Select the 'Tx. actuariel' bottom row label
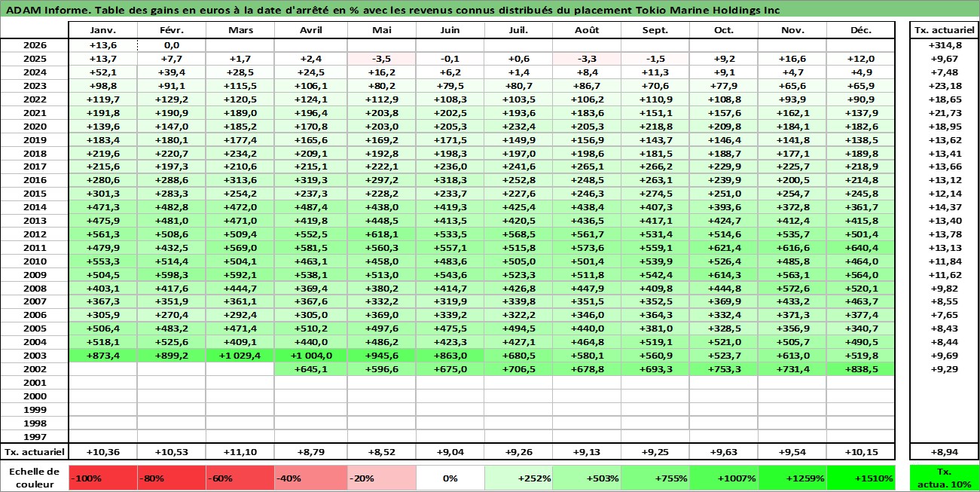This screenshot has width=980, height=492. [x=35, y=452]
